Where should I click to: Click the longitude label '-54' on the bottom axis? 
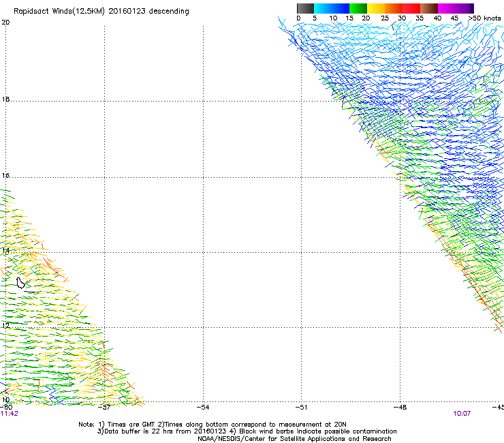tap(204, 408)
